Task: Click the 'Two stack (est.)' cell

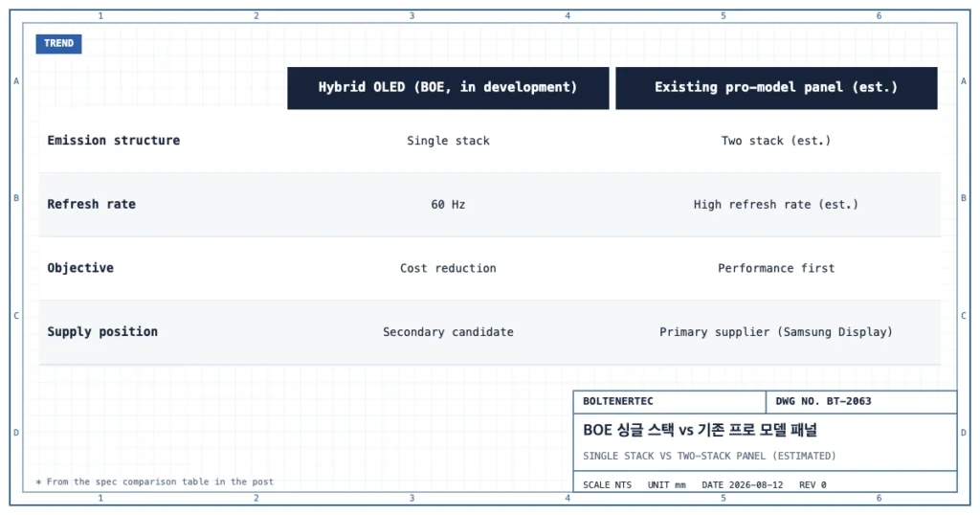Action: click(x=776, y=141)
